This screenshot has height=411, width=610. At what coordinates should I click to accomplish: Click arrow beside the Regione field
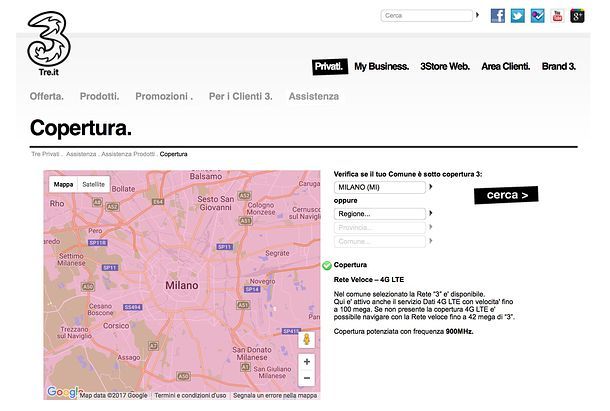pos(431,213)
